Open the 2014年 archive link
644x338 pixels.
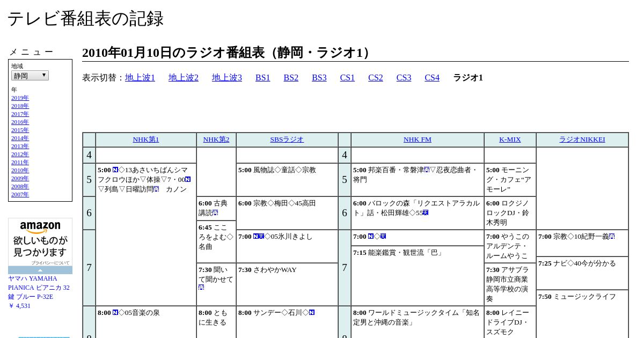coord(20,138)
